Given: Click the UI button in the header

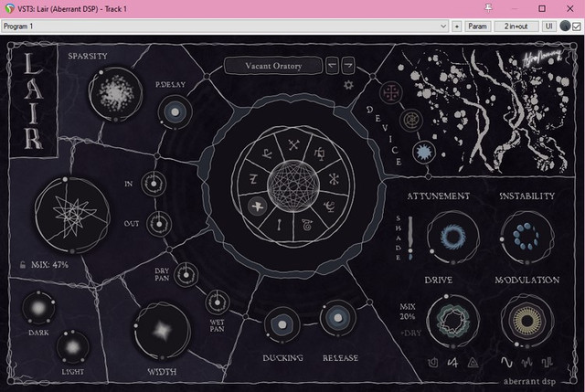Looking at the screenshot, I should click(x=548, y=26).
